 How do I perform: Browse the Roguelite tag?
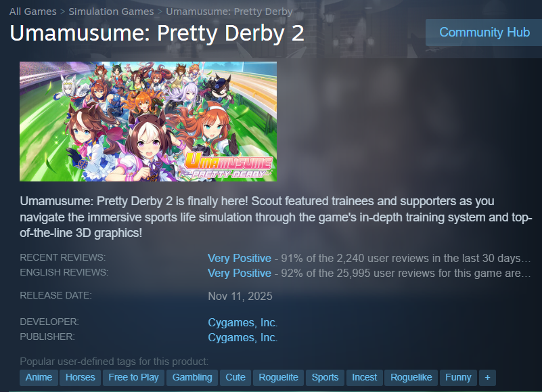click(278, 378)
